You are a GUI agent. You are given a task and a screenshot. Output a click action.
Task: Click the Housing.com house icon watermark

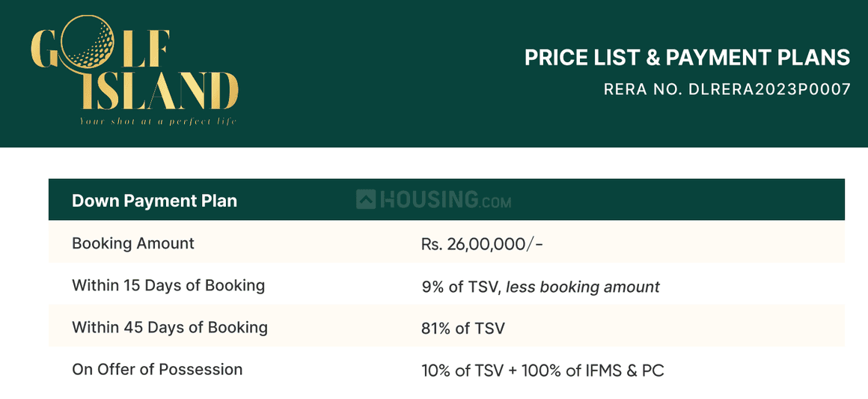click(x=365, y=200)
